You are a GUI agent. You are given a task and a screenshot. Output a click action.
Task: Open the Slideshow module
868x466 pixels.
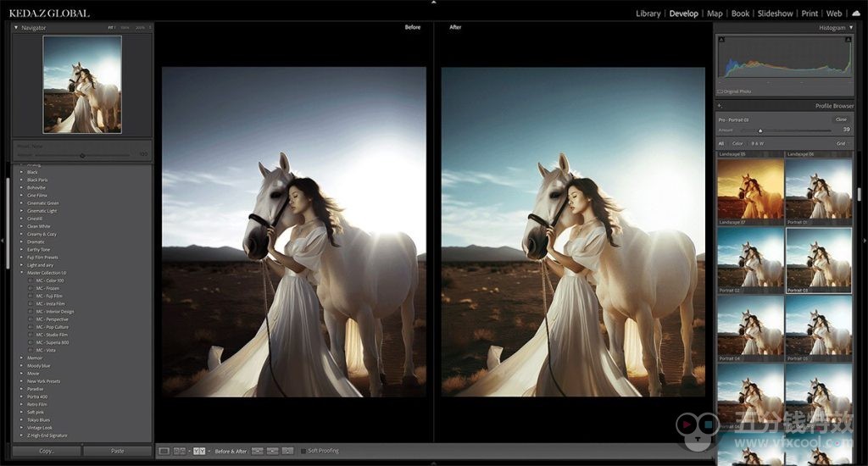point(775,14)
